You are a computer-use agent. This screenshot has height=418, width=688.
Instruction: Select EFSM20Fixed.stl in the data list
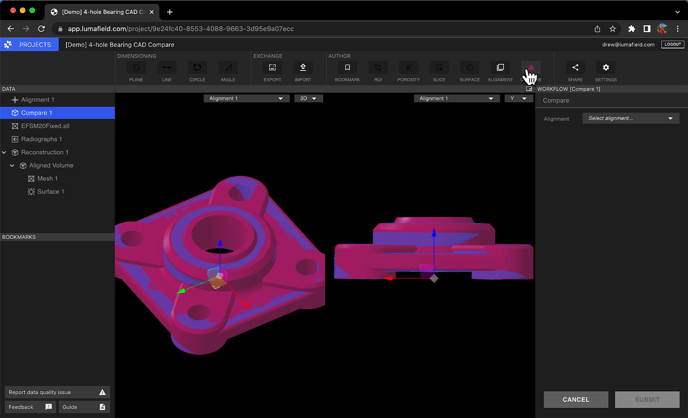coord(45,126)
